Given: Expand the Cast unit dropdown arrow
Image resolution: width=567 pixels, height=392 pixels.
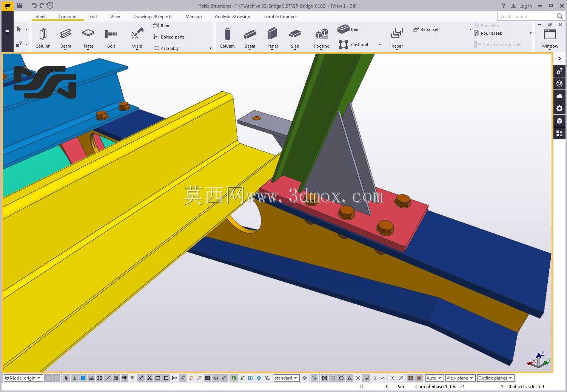Looking at the screenshot, I should click(x=380, y=45).
